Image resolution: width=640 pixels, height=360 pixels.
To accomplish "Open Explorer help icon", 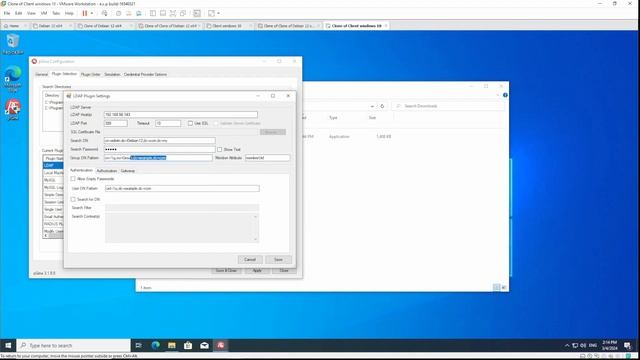I will tap(505, 95).
